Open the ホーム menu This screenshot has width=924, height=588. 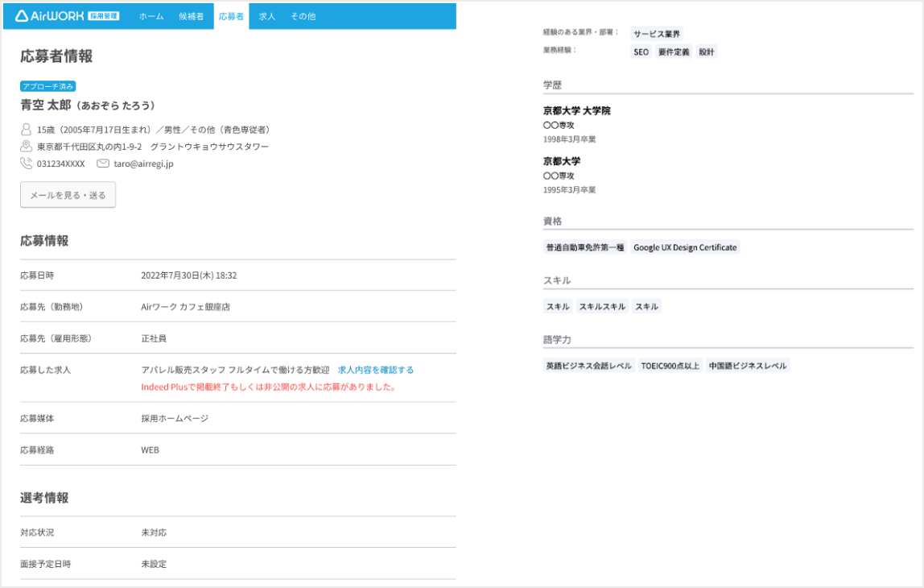(151, 17)
